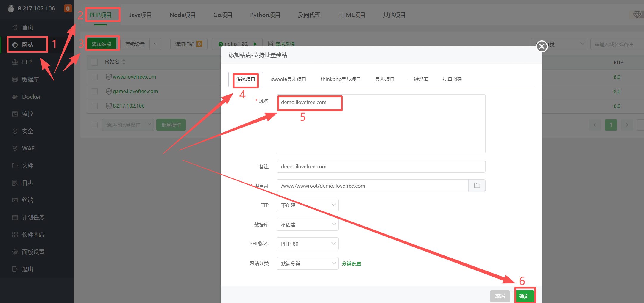Open the PHP-80 version dropdown
The height and width of the screenshot is (303, 644).
coord(307,244)
